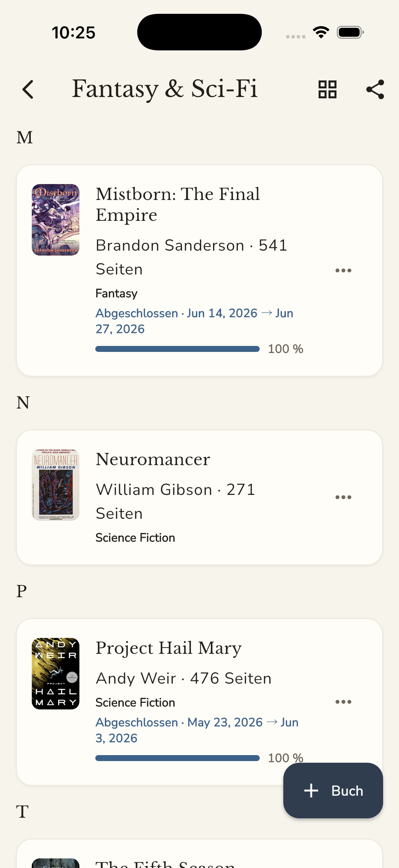Open more options for Neuromancer

[x=343, y=497]
